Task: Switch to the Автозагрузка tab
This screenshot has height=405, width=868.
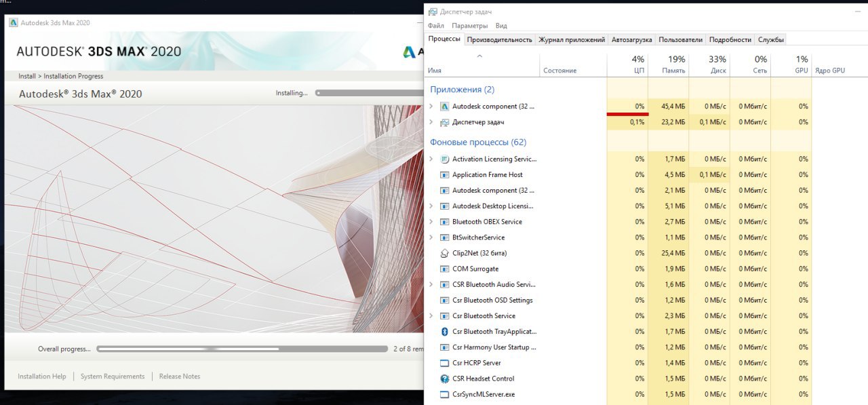Action: 632,39
